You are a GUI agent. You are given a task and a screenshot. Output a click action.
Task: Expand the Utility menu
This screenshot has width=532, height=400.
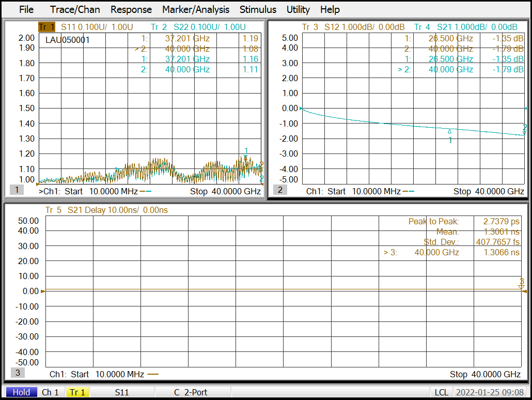[298, 9]
